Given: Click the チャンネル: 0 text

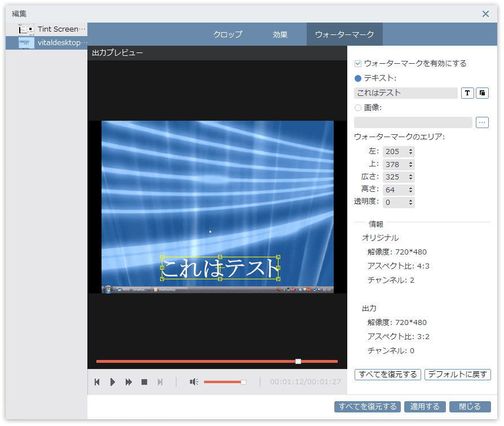Looking at the screenshot, I should [391, 351].
